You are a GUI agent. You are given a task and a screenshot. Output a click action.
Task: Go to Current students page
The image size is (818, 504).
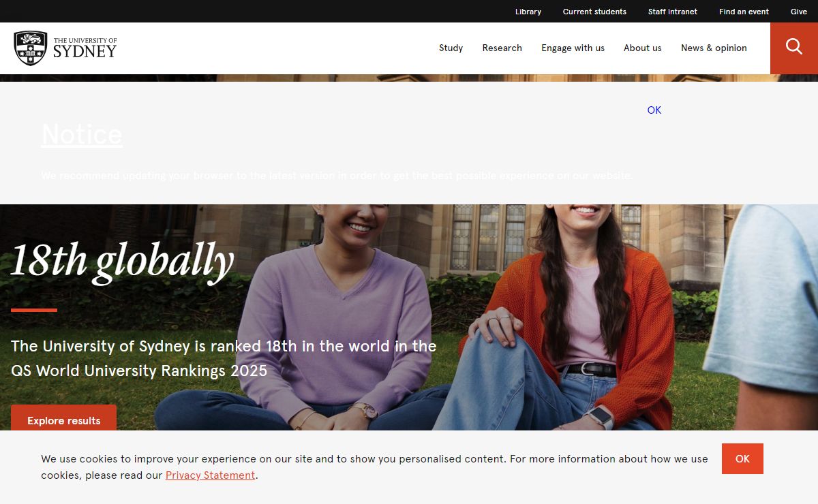click(594, 12)
